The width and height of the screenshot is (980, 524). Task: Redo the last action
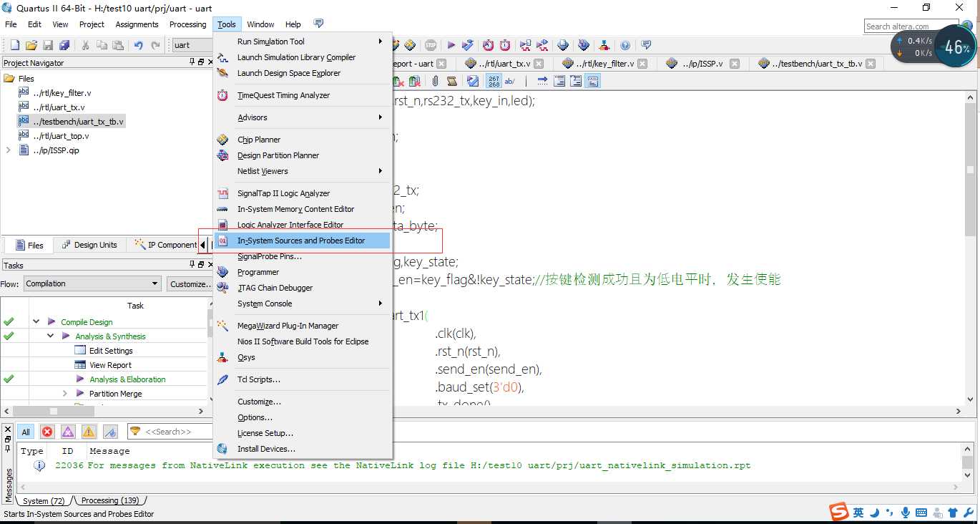pyautogui.click(x=155, y=45)
